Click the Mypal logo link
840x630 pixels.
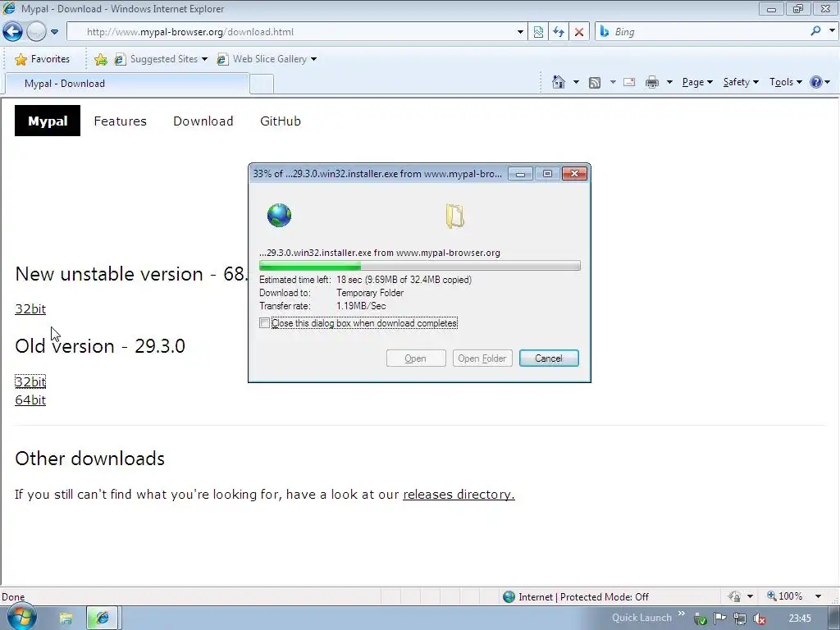coord(48,121)
